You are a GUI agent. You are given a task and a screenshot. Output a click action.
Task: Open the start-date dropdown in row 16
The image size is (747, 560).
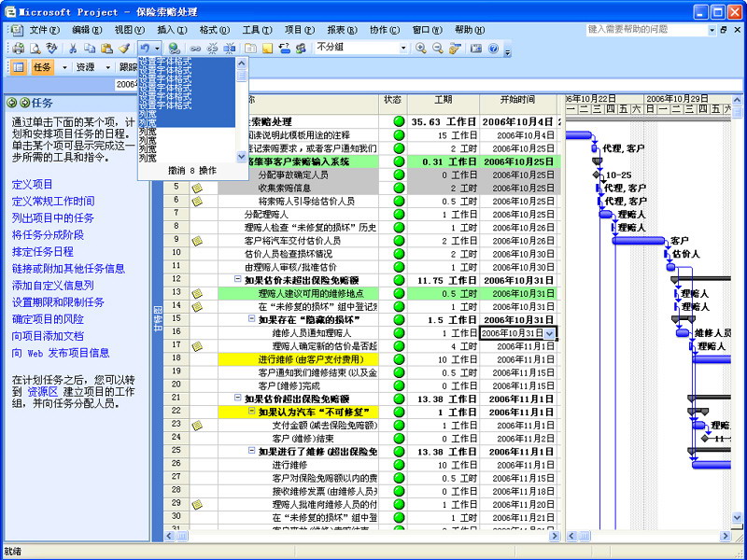(x=549, y=333)
